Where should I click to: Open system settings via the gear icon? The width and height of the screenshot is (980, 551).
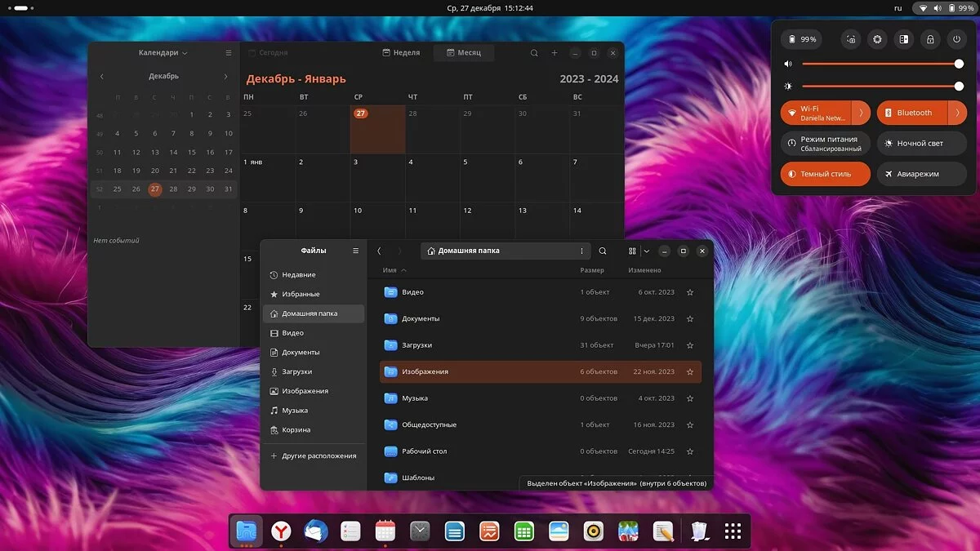[877, 39]
